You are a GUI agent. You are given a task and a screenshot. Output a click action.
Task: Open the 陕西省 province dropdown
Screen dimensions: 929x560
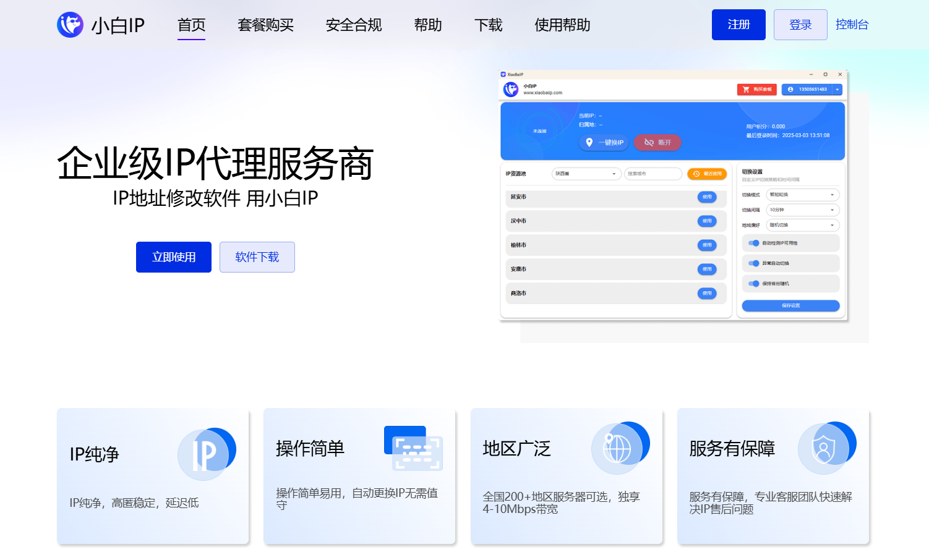click(x=586, y=174)
